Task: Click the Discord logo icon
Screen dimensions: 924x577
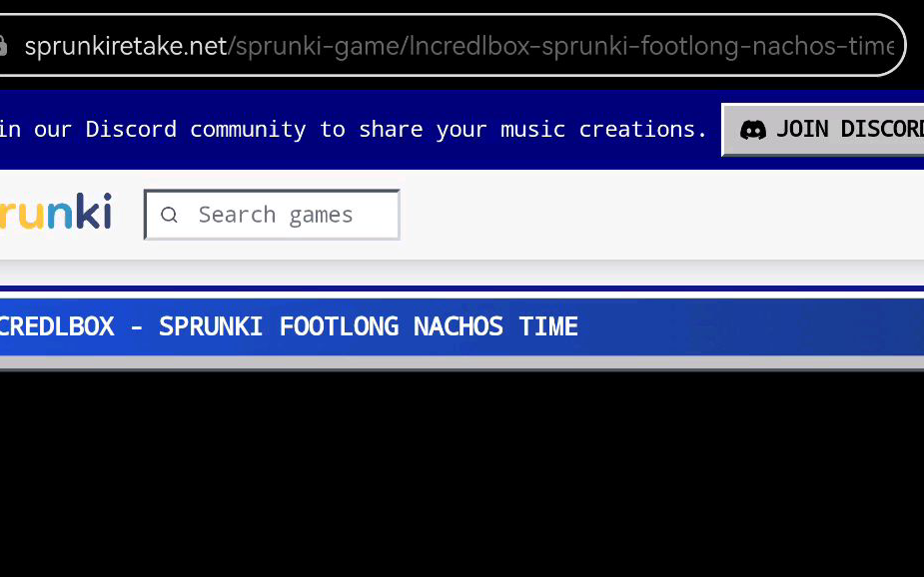Action: click(752, 130)
